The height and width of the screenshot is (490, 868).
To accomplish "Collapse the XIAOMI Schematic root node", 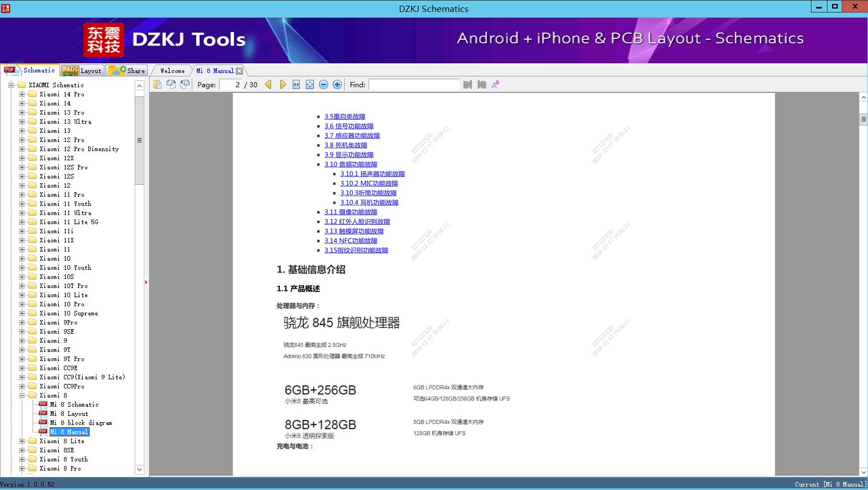I will 11,85.
